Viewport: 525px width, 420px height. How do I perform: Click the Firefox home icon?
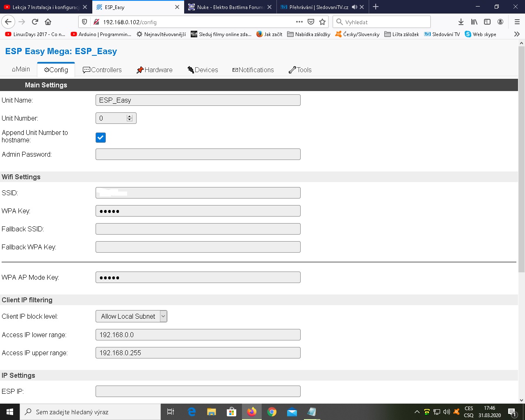(48, 22)
